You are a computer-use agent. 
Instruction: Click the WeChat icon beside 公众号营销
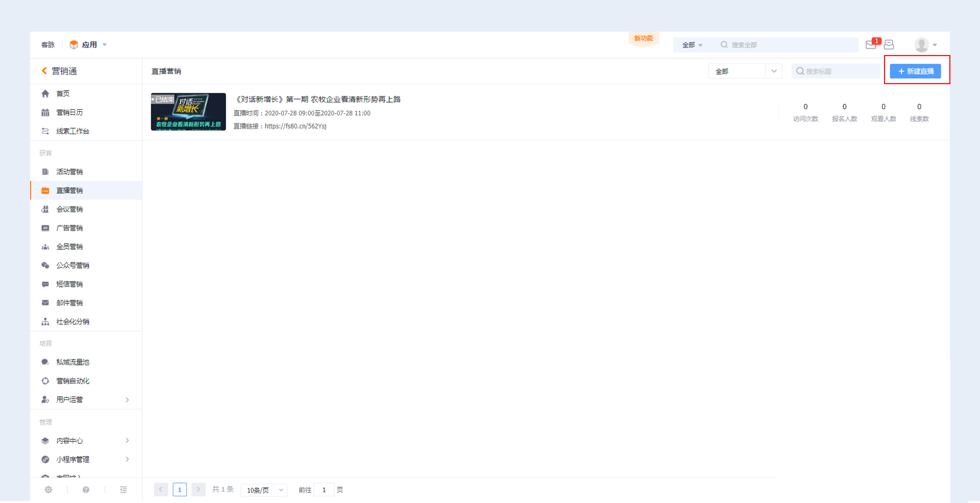[45, 265]
